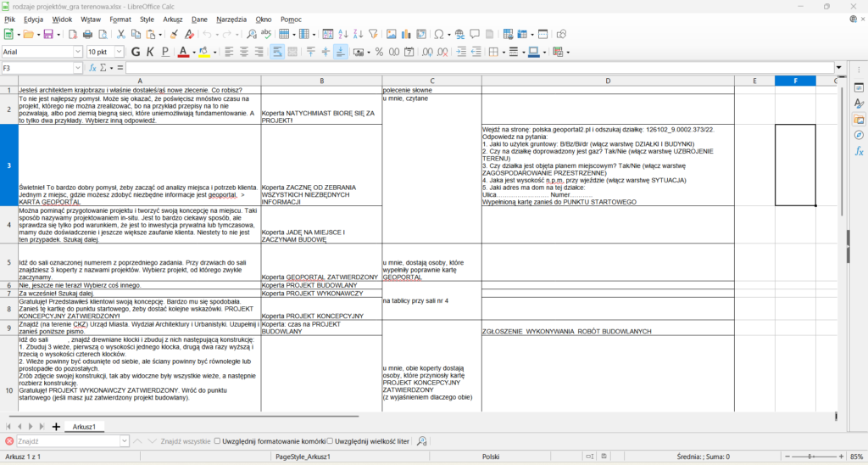Select the Arkusz1 sheet tab

point(84,427)
